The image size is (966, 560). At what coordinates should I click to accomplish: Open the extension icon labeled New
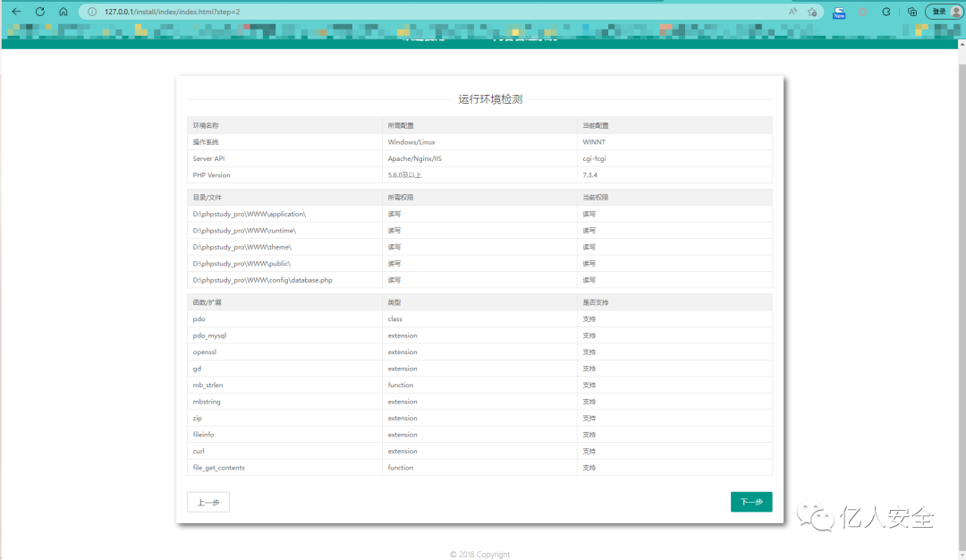(x=839, y=12)
